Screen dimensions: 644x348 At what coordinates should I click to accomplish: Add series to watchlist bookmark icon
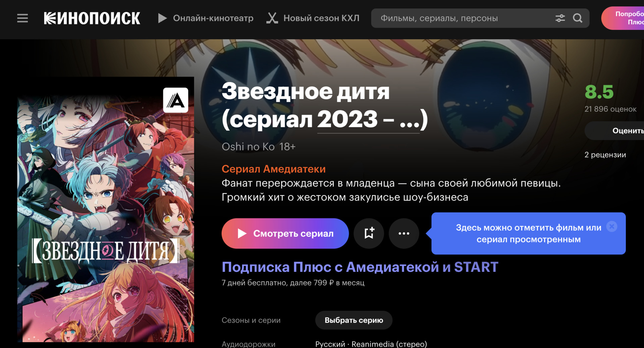point(369,233)
